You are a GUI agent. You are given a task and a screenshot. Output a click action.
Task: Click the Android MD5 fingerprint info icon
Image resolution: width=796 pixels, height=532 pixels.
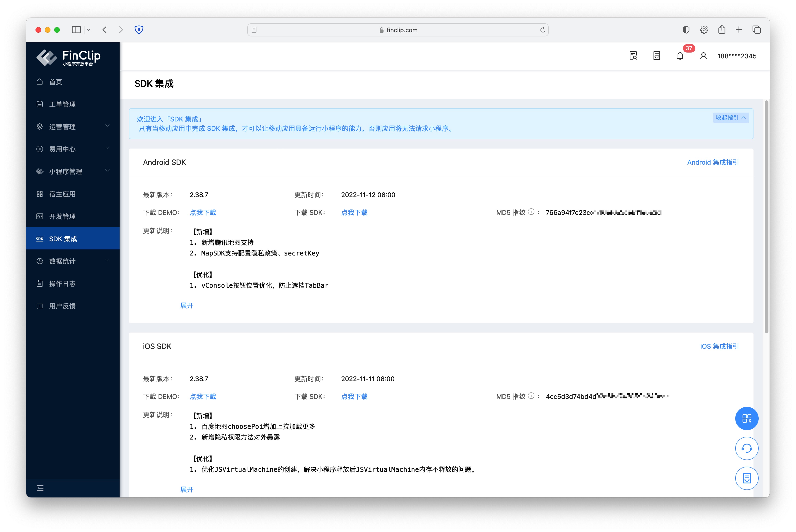pos(531,212)
